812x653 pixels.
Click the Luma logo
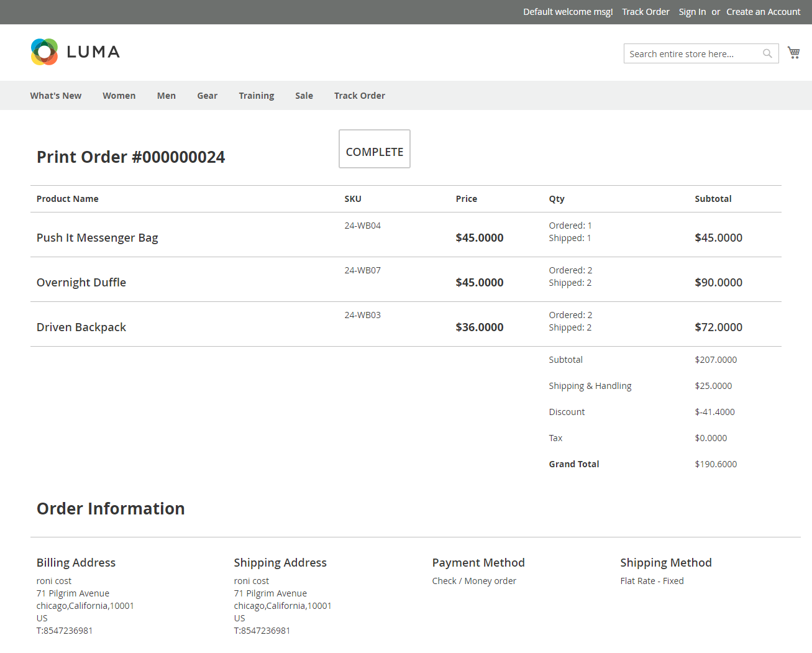pyautogui.click(x=75, y=52)
